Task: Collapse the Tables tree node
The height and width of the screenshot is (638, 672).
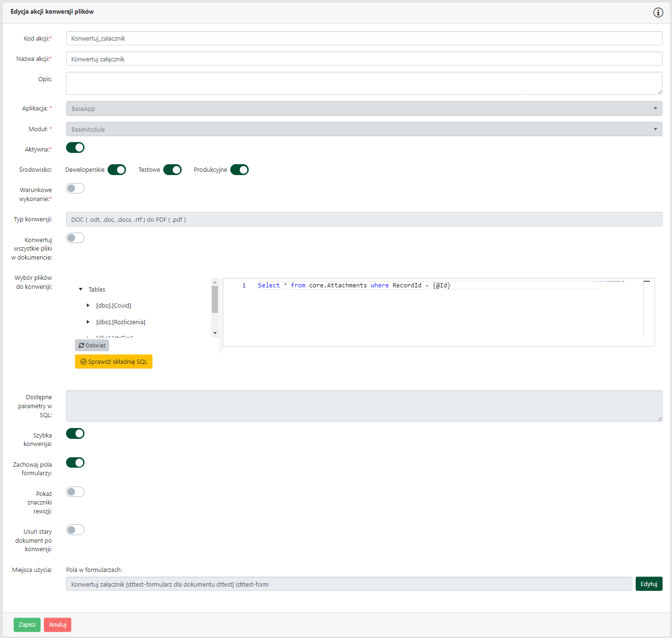Action: 81,289
